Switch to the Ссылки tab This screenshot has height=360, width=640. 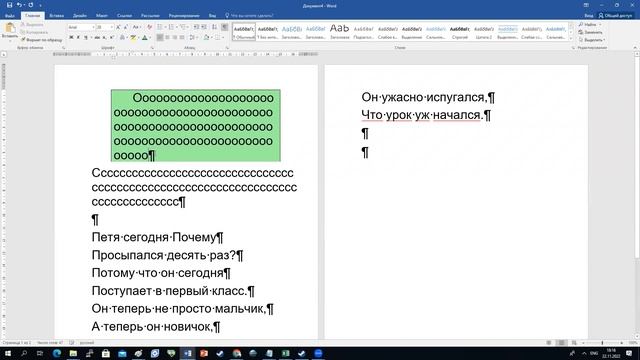(124, 16)
